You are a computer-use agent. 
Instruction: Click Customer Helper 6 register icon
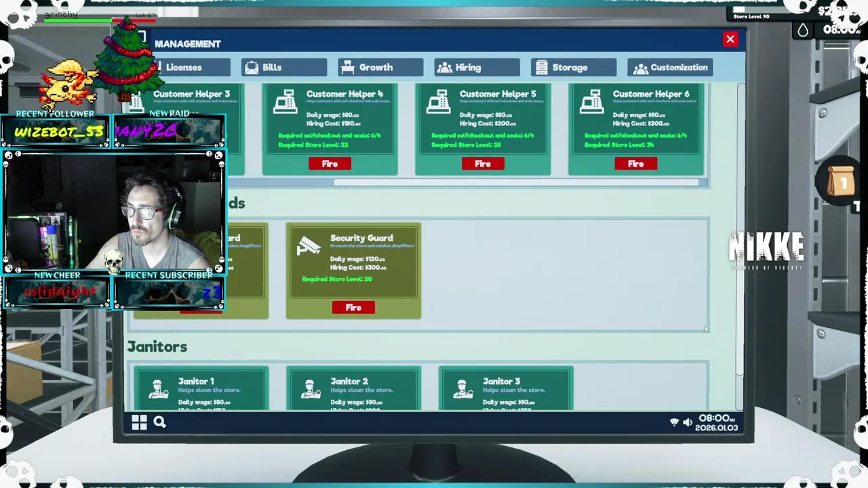point(591,102)
